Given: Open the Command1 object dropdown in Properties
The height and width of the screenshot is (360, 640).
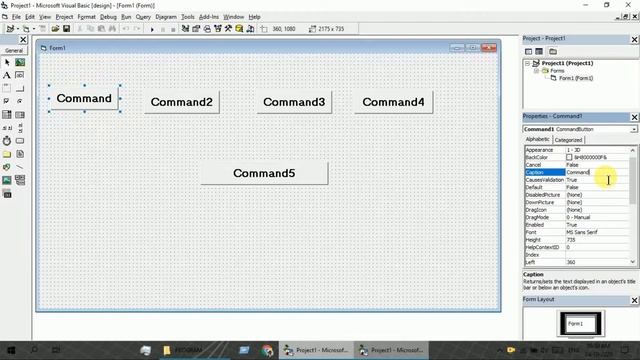Looking at the screenshot, I should [633, 129].
